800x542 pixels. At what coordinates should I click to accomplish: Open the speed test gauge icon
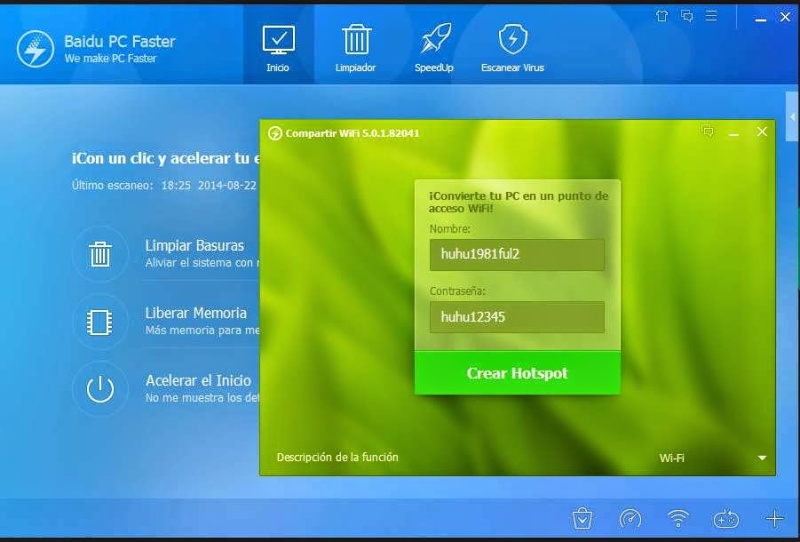(630, 519)
